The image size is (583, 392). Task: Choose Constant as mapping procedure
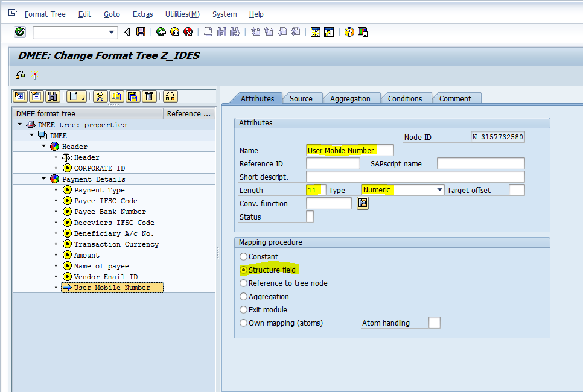coord(243,256)
